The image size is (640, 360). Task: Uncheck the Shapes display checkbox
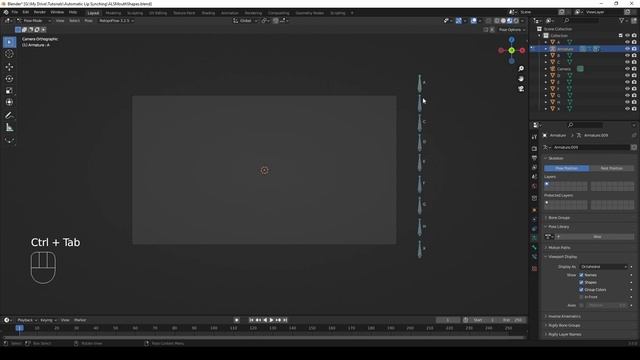click(x=581, y=282)
